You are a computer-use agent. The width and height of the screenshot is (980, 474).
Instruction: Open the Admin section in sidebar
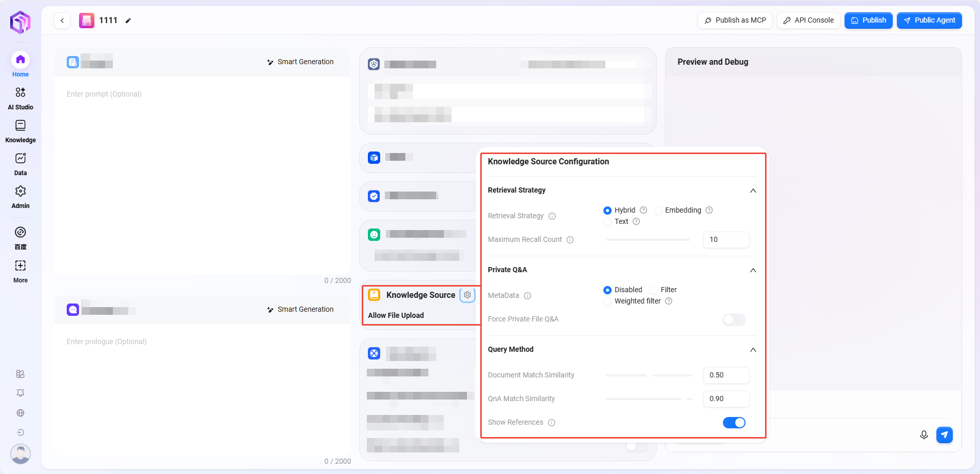pos(21,197)
